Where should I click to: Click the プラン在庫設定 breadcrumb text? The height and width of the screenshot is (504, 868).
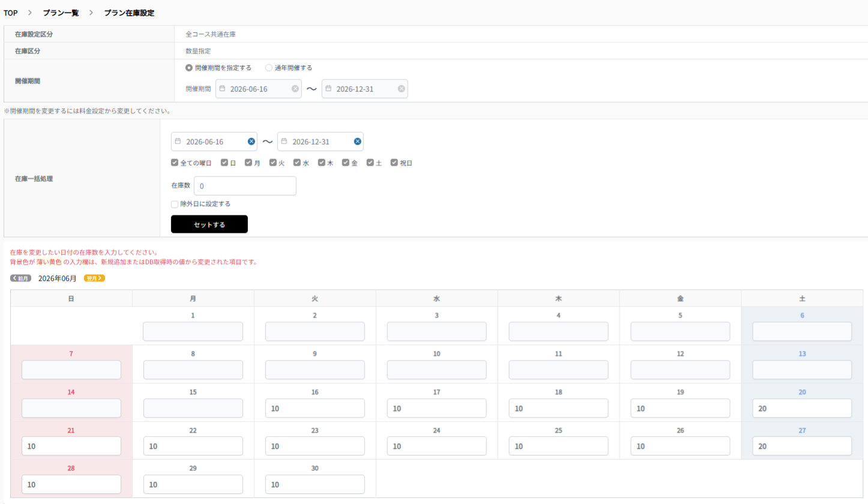(x=129, y=13)
